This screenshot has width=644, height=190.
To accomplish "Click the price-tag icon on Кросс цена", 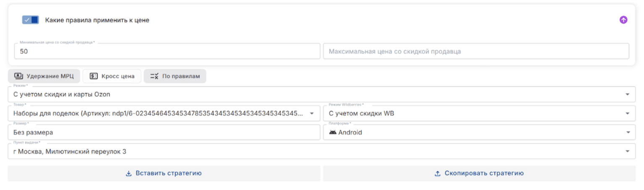I will point(93,76).
